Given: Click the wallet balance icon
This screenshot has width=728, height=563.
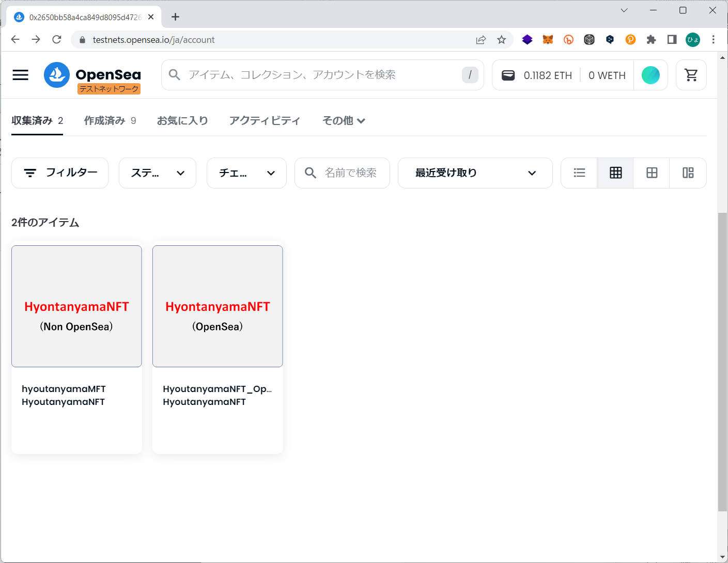Looking at the screenshot, I should coord(508,75).
